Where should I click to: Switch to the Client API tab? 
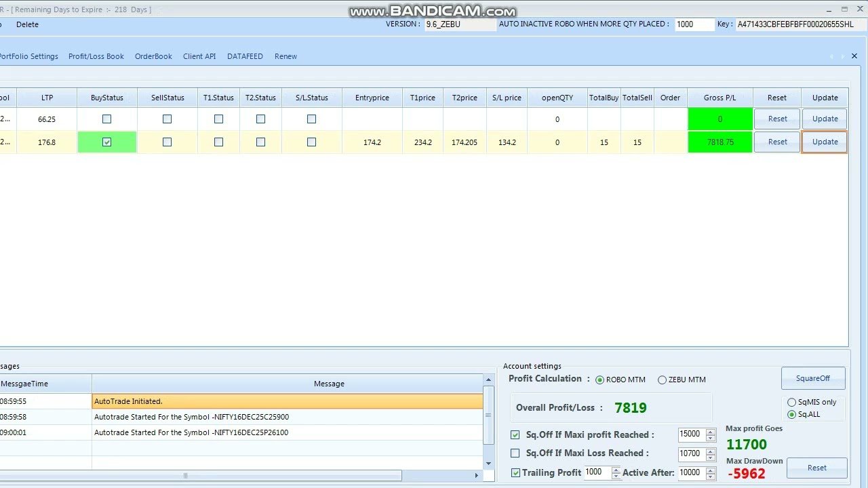(199, 56)
